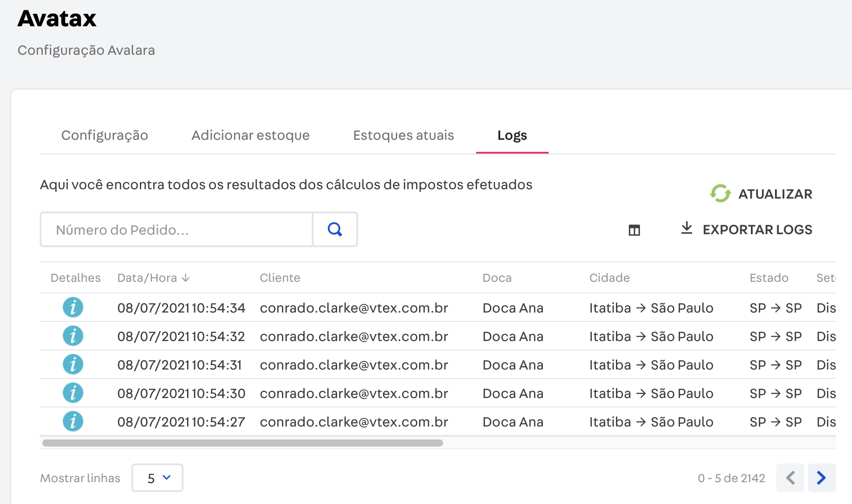Open details for the 10:54:34 log entry

click(73, 307)
